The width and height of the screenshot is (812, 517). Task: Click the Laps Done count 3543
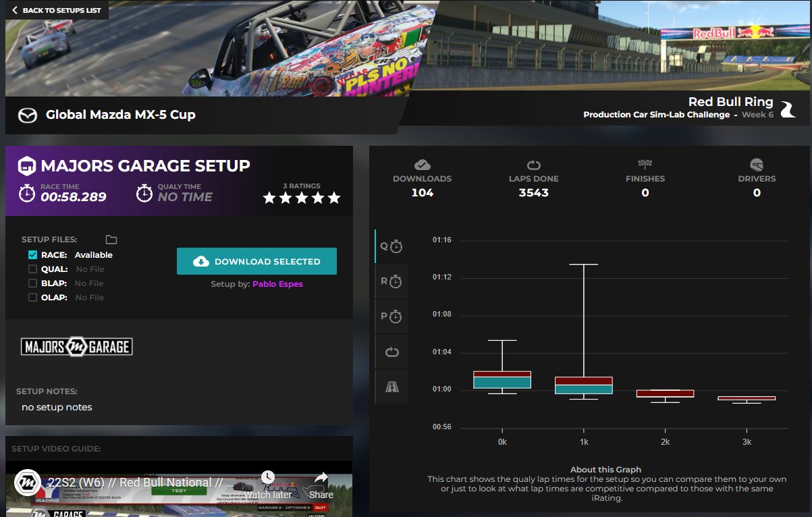534,193
